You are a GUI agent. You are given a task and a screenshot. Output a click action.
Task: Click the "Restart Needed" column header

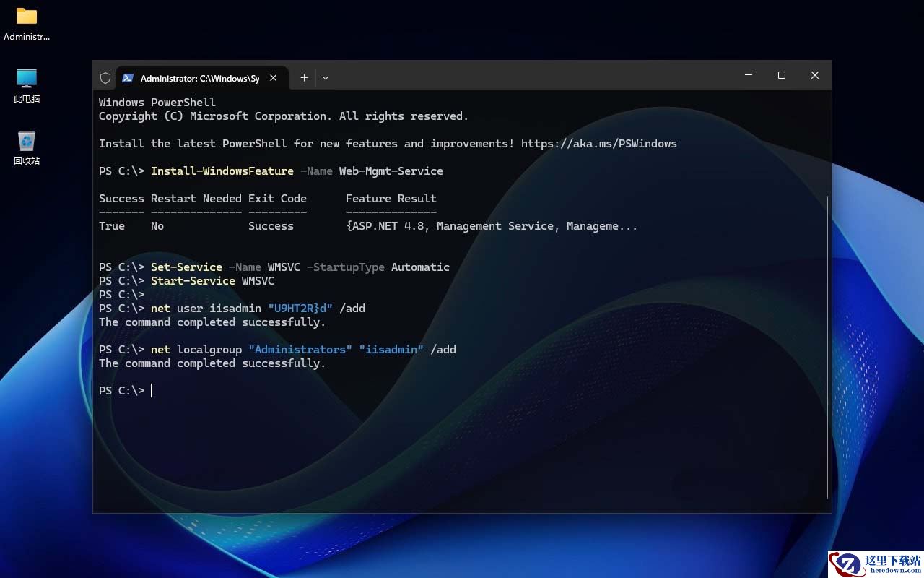(196, 199)
